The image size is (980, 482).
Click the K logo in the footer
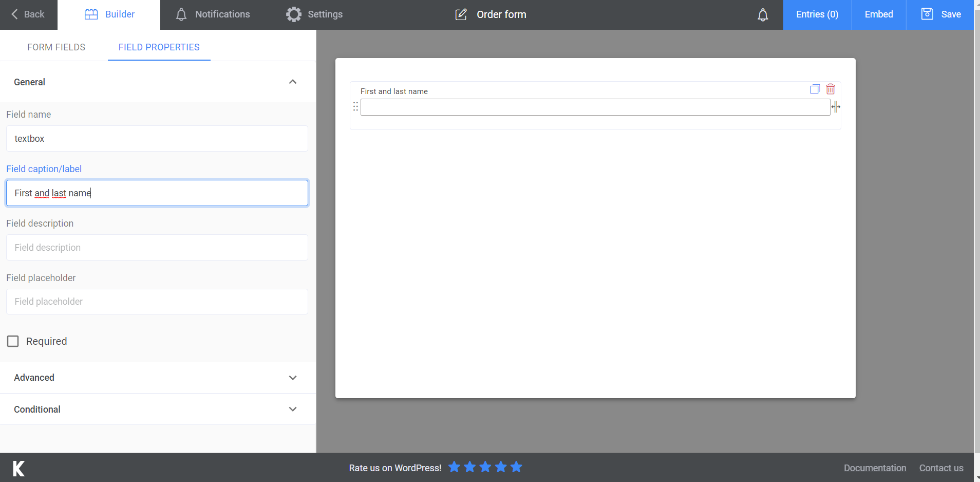(x=17, y=468)
